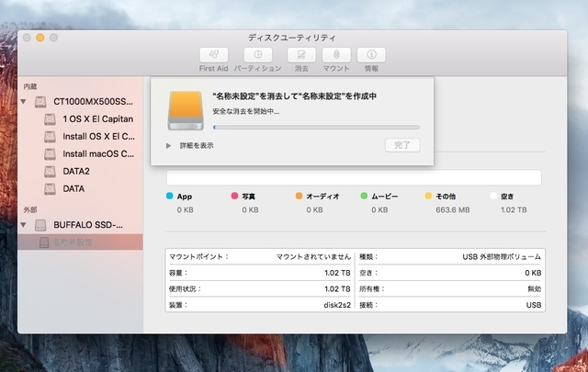Viewport: 588px width, 372px height.
Task: Click the パーティション (Partition) toolbar icon
Action: click(x=257, y=55)
